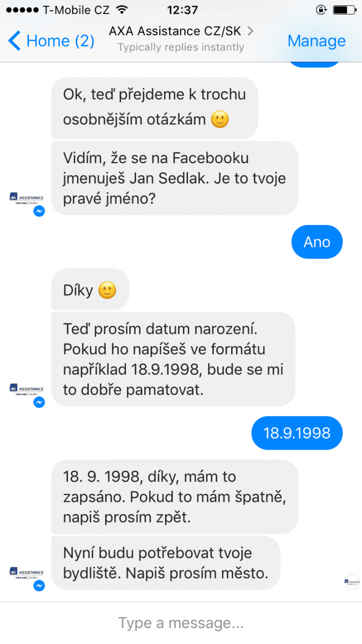Tap the AXA avatar next to the birth date message
This screenshot has height=644, width=362.
26,389
